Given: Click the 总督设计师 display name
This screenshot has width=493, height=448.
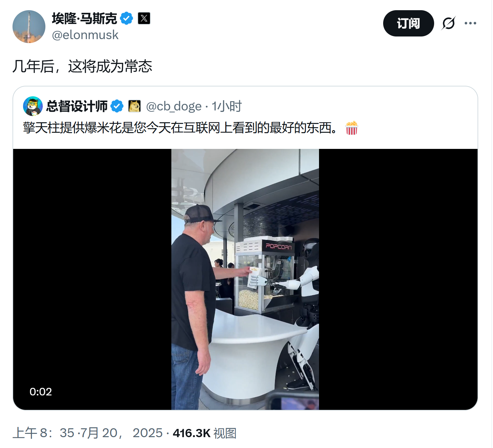Looking at the screenshot, I should [77, 106].
